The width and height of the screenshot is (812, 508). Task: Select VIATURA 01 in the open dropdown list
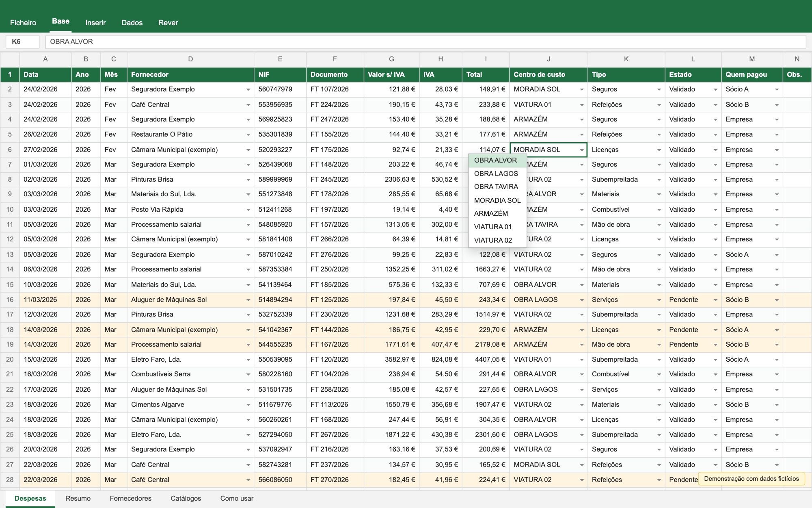pyautogui.click(x=497, y=227)
